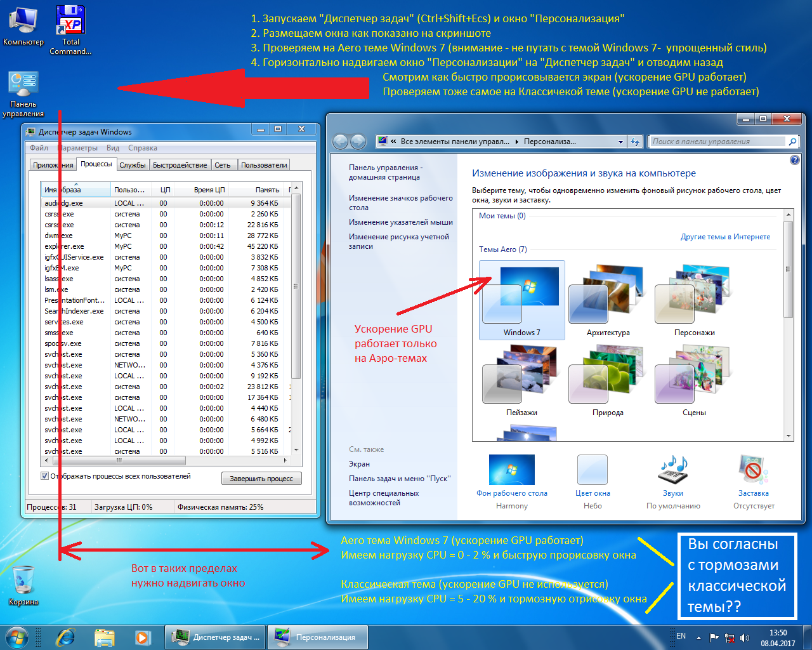Show hidden tray icons arrow

pos(698,637)
